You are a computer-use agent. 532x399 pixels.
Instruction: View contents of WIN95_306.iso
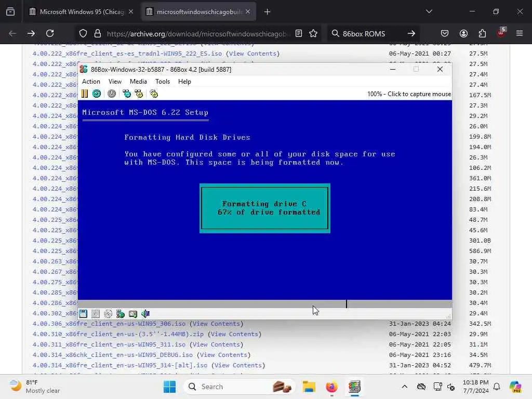point(216,324)
